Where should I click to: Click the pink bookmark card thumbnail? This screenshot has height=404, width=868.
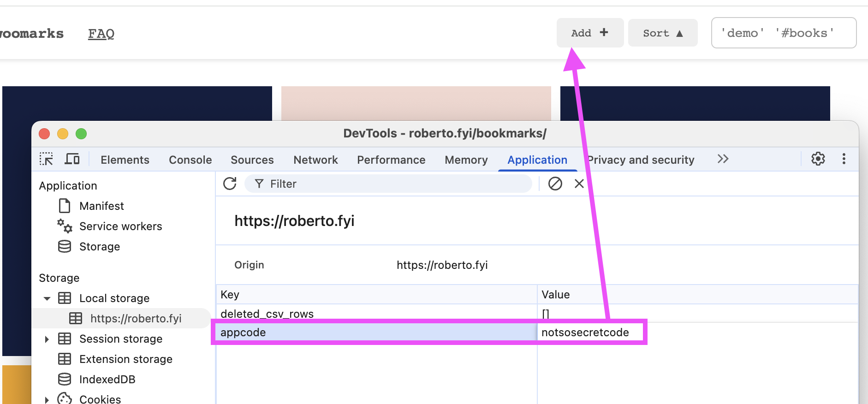click(x=416, y=103)
